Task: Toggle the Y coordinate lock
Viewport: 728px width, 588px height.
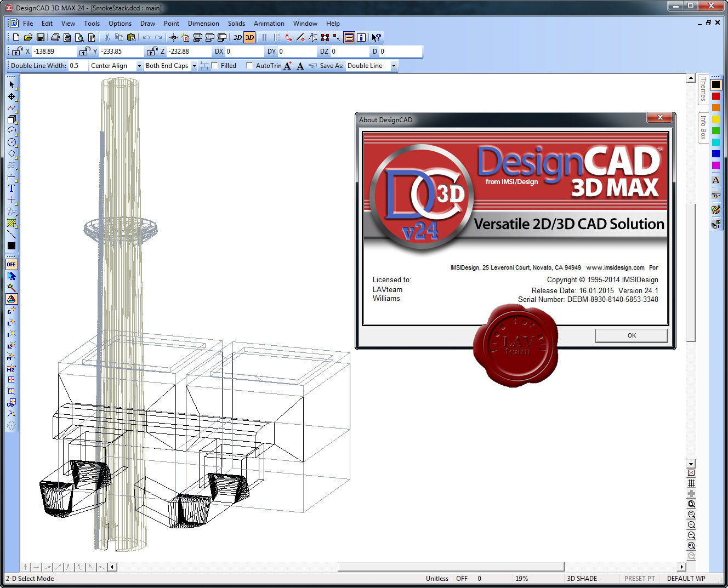Action: pyautogui.click(x=84, y=51)
